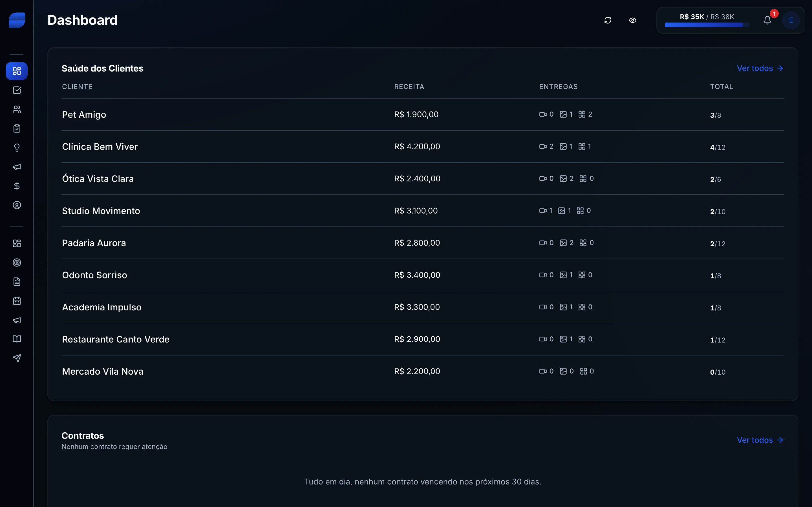This screenshot has width=812, height=507.
Task: Click Ver todos in Saúde dos Clientes
Action: (760, 68)
